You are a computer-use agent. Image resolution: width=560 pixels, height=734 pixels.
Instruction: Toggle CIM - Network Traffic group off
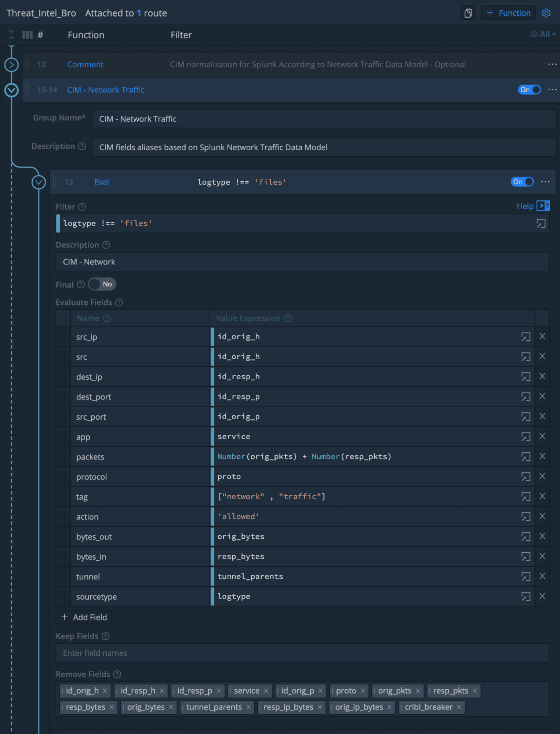(x=529, y=90)
